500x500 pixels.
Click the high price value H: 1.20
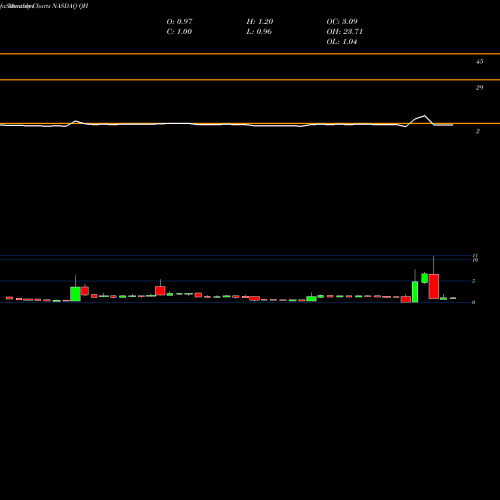pos(260,21)
